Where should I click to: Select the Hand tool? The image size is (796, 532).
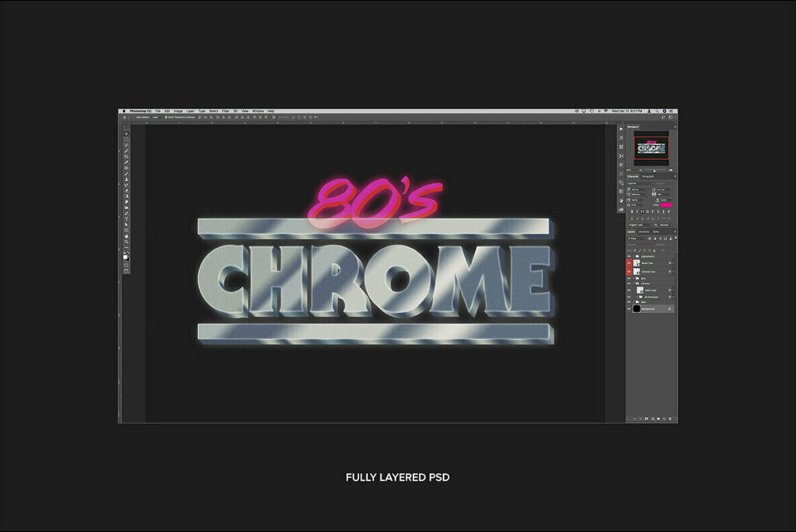click(127, 236)
